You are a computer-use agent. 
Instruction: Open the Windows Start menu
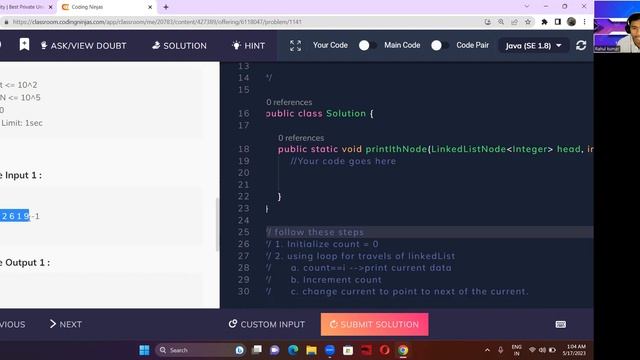144,350
